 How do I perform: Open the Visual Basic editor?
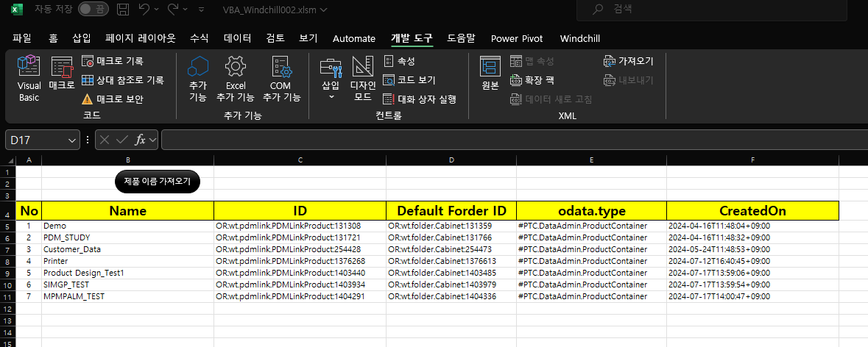click(28, 79)
